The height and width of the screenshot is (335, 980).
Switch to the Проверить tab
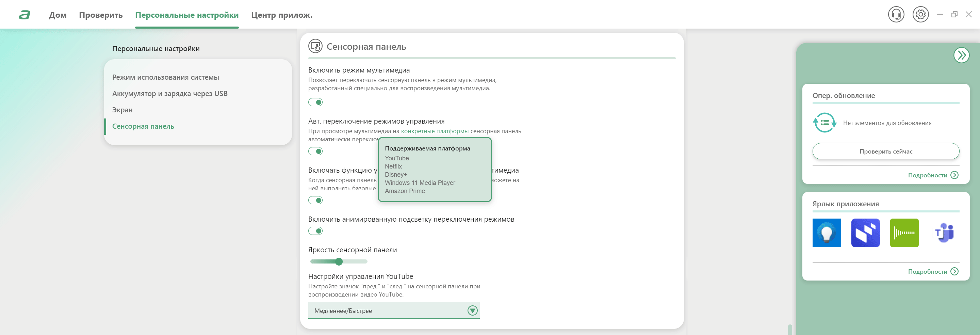[x=101, y=15]
